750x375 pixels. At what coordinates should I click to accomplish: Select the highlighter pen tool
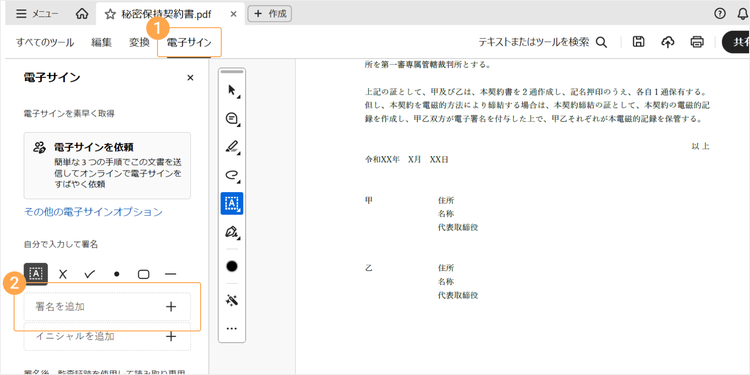click(232, 146)
